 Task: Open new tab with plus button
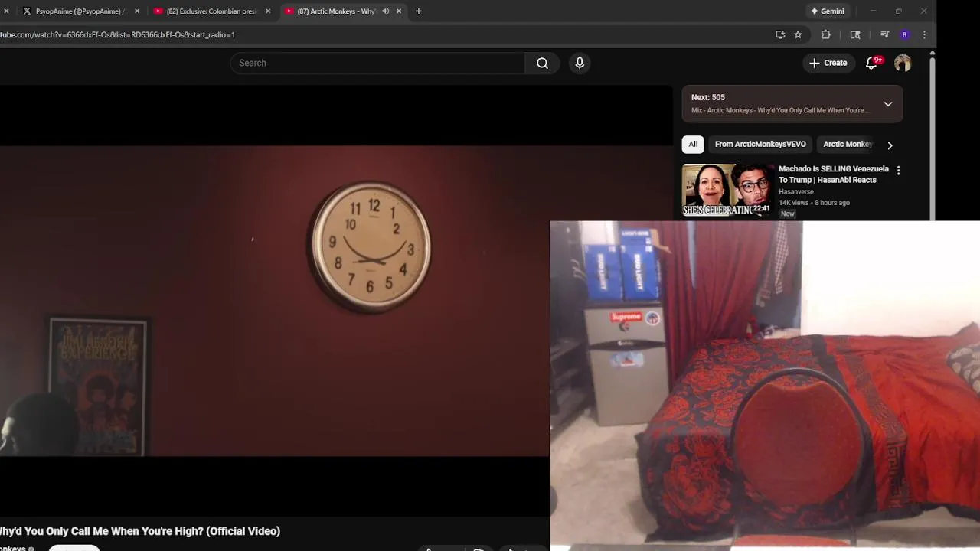click(418, 11)
